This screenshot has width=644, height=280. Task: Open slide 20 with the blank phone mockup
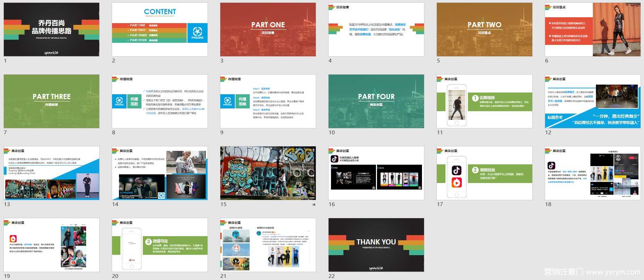click(160, 245)
